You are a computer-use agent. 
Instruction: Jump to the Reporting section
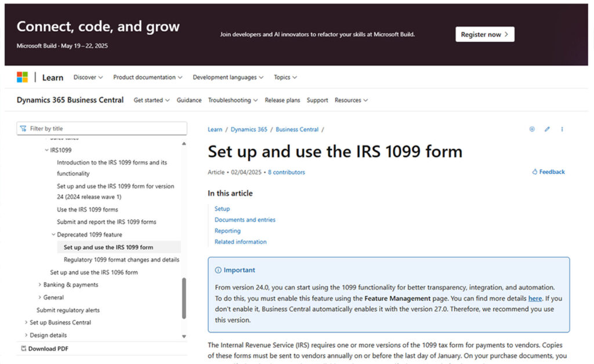click(227, 231)
